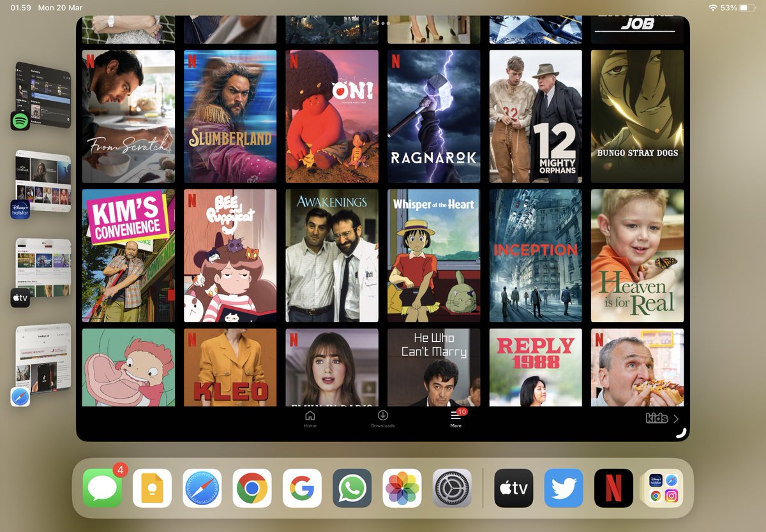Open Slumberland poster

230,117
